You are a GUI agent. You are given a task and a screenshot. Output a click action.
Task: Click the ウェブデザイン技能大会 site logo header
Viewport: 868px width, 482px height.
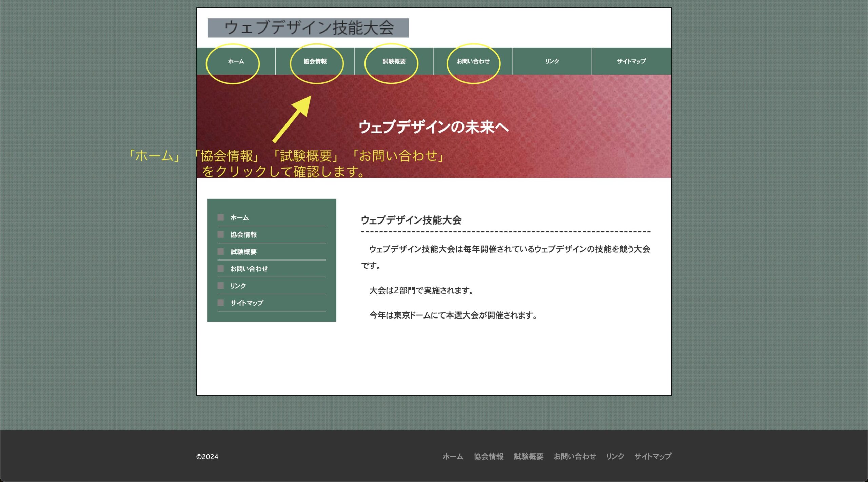tap(308, 28)
